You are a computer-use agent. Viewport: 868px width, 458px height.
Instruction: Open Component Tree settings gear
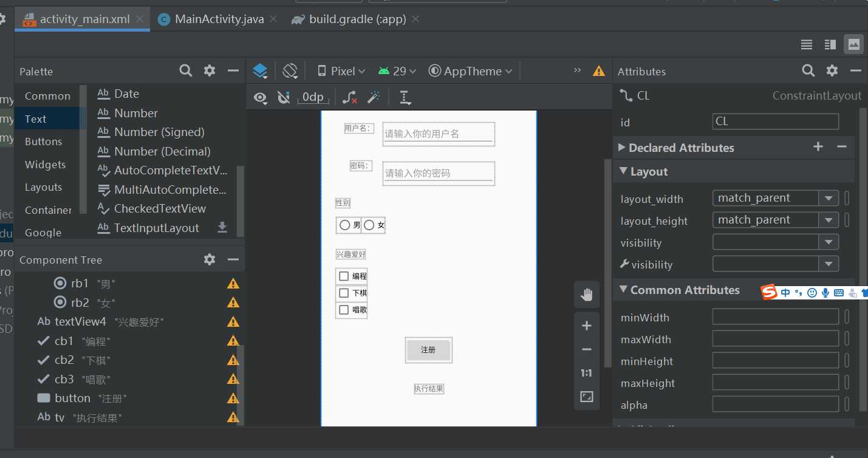(x=210, y=259)
